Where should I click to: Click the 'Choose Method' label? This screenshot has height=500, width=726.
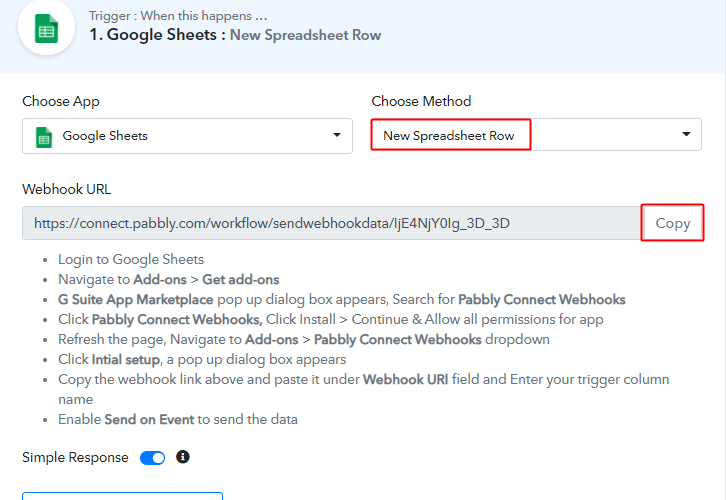tap(421, 101)
